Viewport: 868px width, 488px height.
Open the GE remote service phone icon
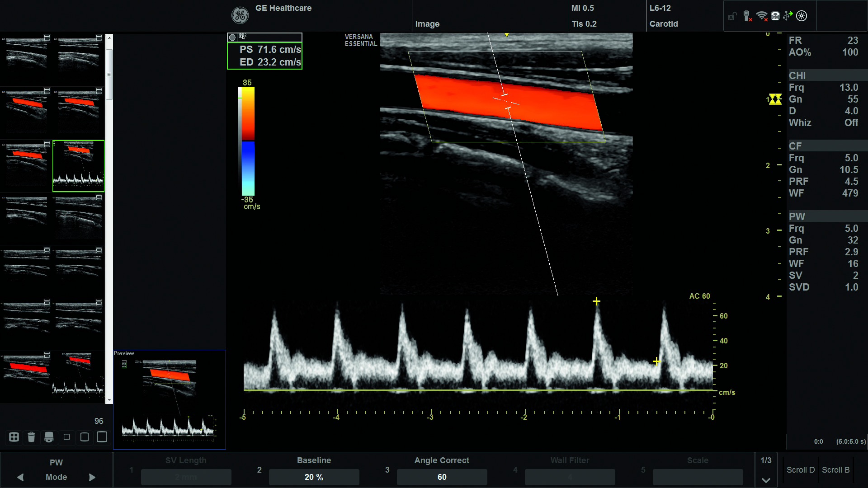click(x=775, y=16)
